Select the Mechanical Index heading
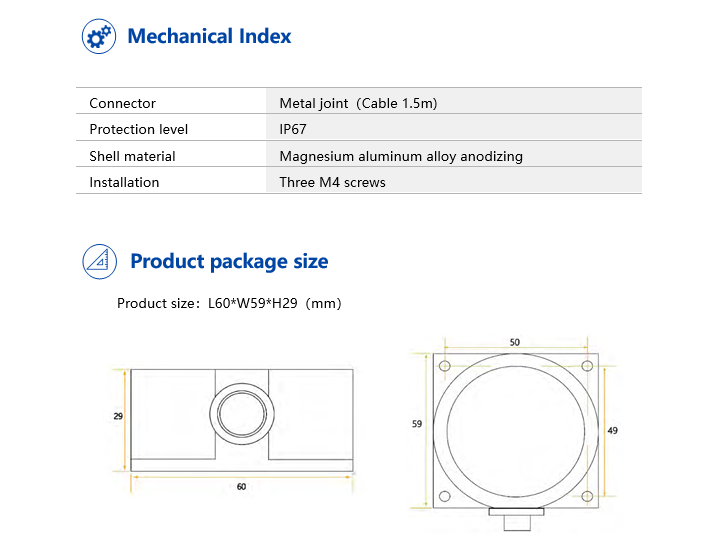The height and width of the screenshot is (543, 727). point(209,37)
